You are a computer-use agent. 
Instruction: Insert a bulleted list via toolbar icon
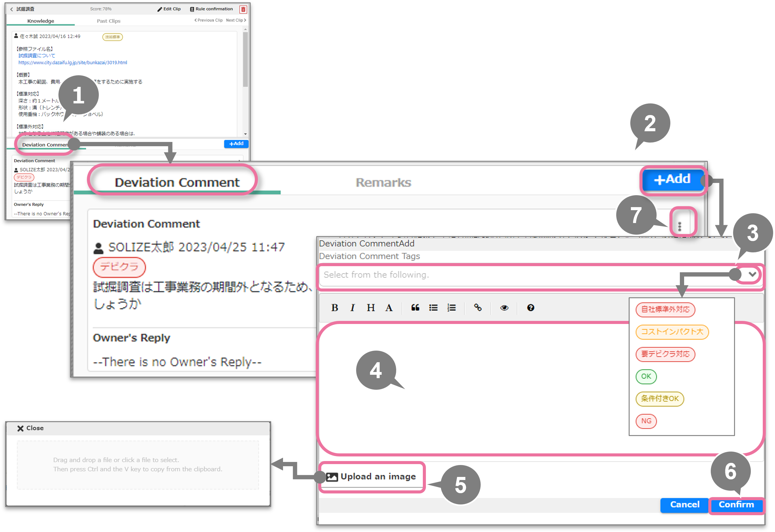[433, 308]
